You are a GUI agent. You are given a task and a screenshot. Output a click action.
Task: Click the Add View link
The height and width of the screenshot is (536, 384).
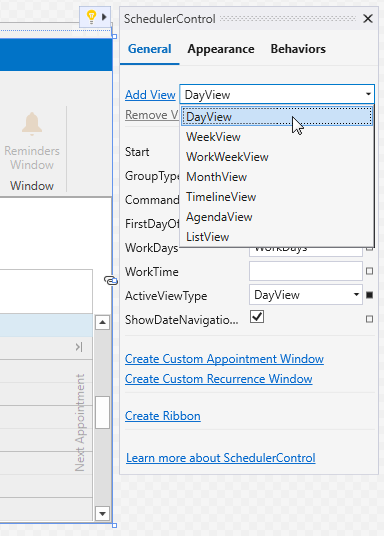pyautogui.click(x=150, y=95)
